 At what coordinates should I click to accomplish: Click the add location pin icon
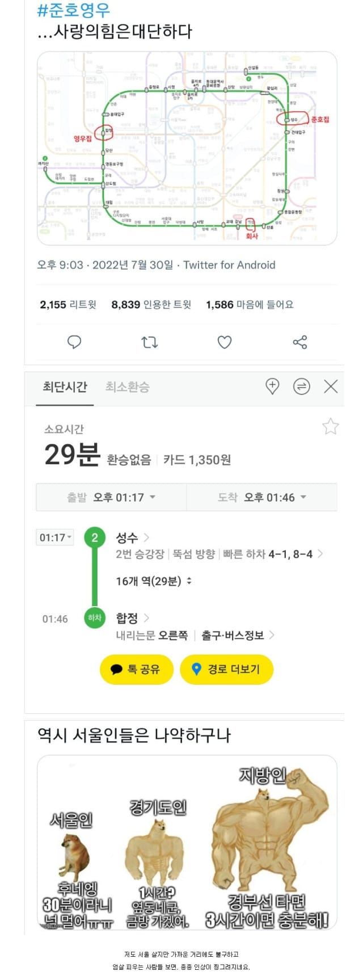273,387
